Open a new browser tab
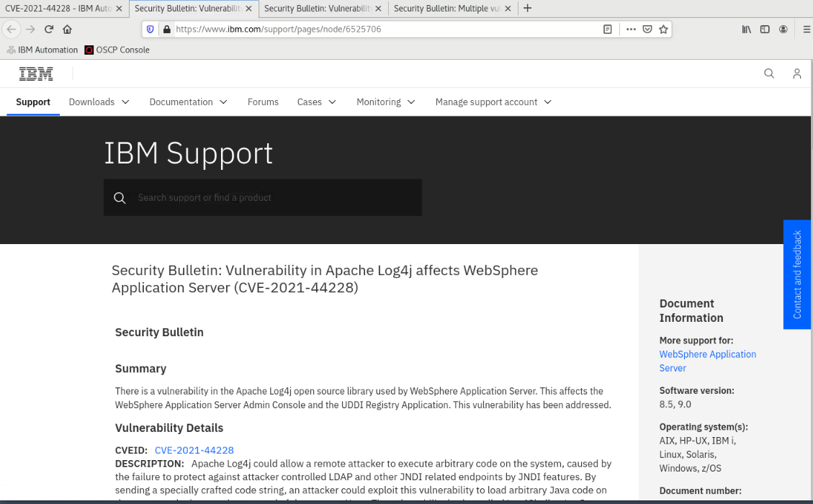 pyautogui.click(x=527, y=9)
